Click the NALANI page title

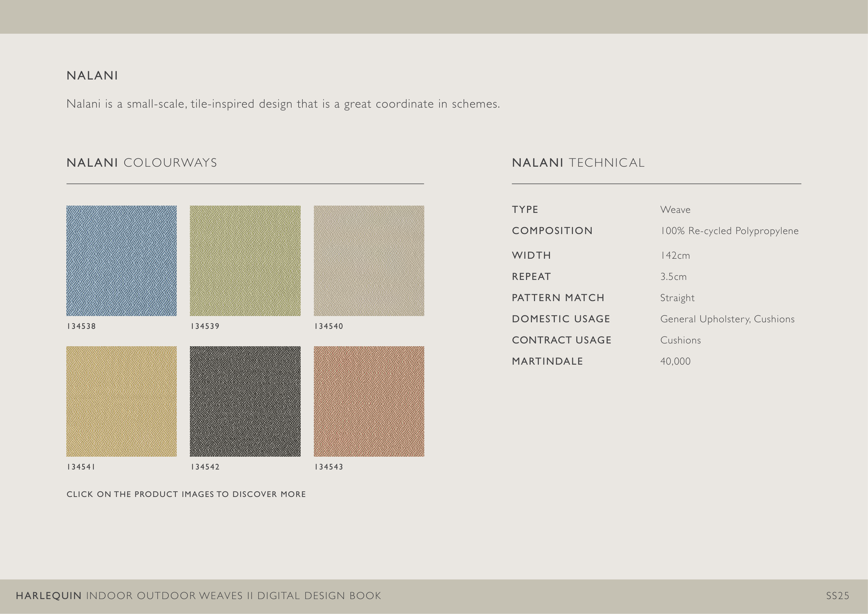coord(92,76)
